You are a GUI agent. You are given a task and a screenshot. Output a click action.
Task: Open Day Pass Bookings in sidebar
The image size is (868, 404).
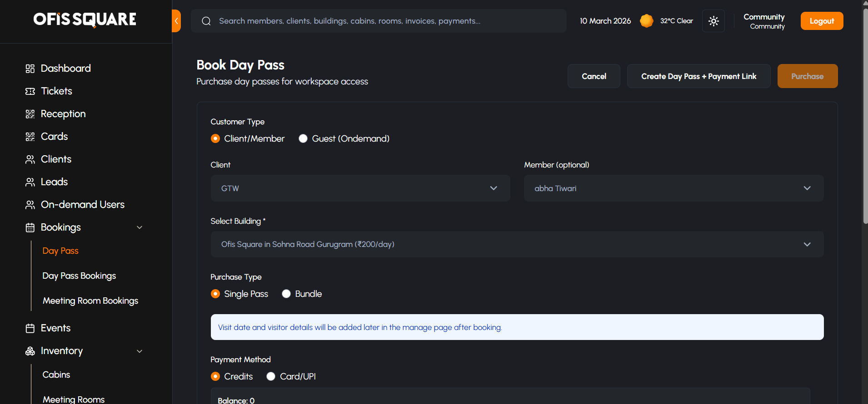tap(79, 276)
